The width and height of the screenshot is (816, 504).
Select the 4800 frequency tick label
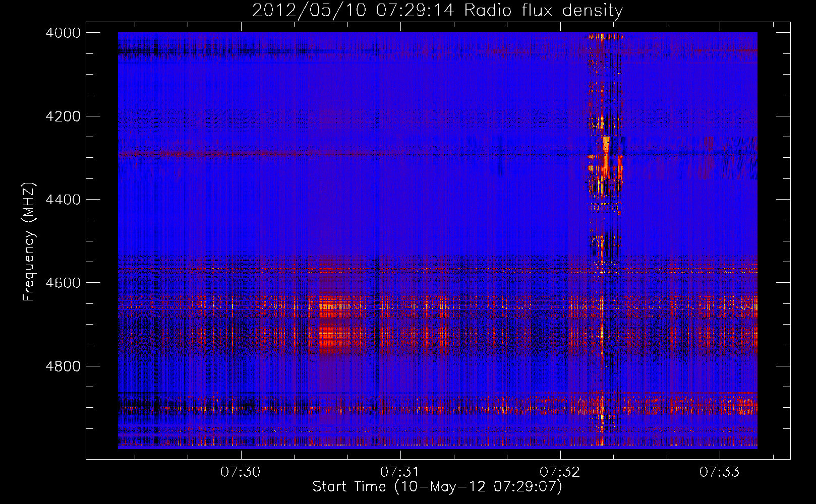63,366
